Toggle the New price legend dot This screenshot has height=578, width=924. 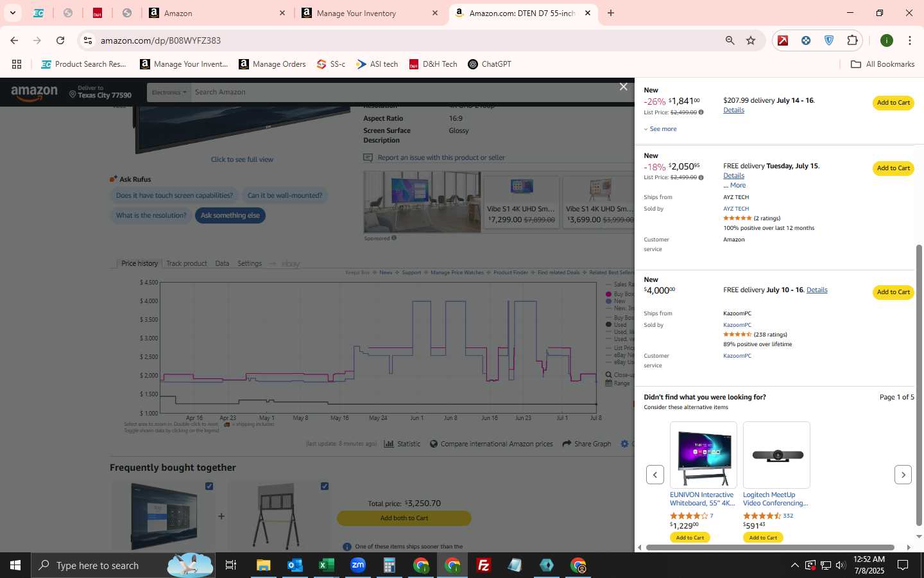[608, 301]
